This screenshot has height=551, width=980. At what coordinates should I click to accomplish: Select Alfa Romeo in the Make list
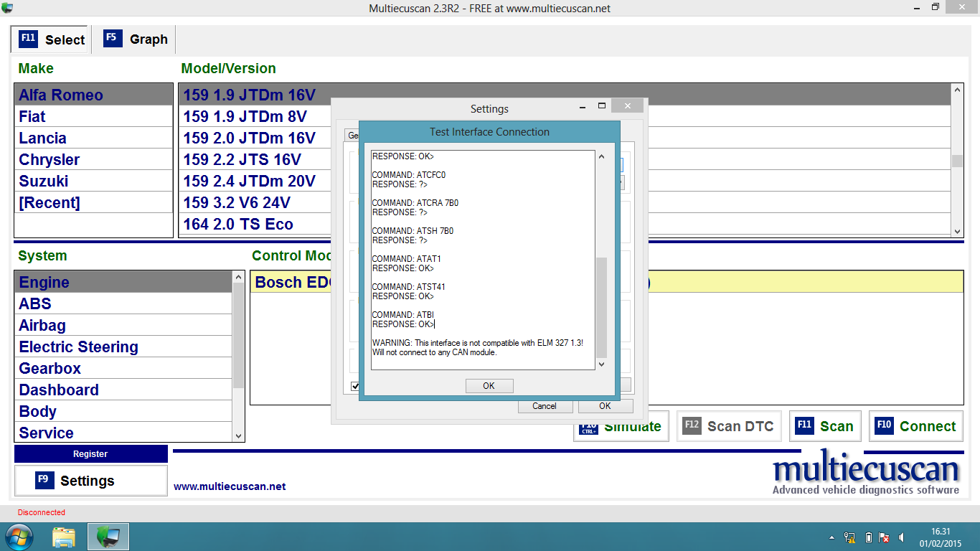[93, 95]
